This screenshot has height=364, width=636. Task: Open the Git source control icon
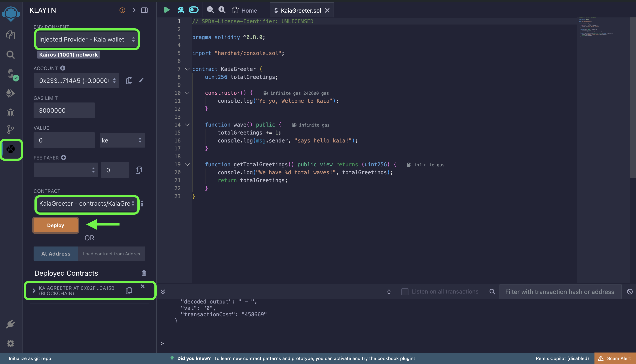[11, 129]
